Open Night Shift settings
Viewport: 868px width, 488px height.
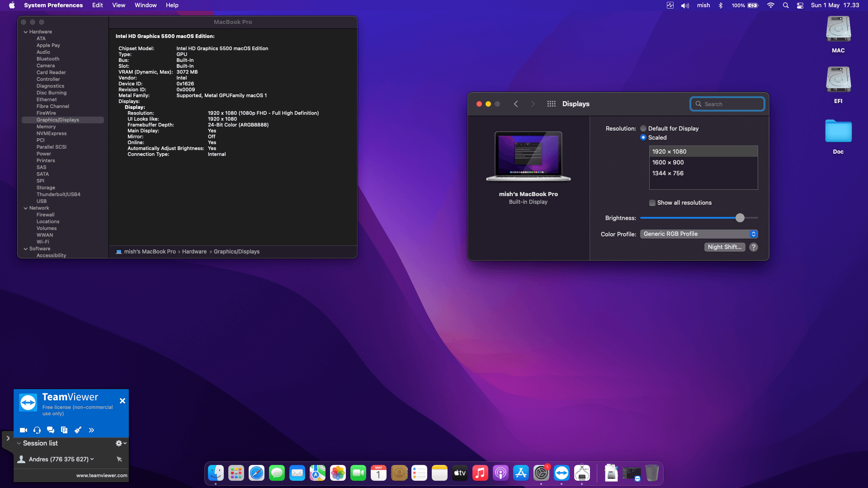(x=724, y=247)
